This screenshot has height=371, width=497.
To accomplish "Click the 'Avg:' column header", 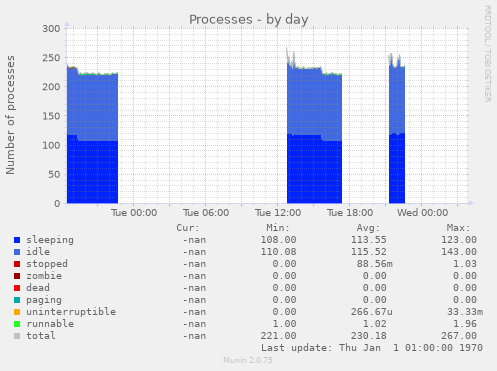I will point(368,228).
